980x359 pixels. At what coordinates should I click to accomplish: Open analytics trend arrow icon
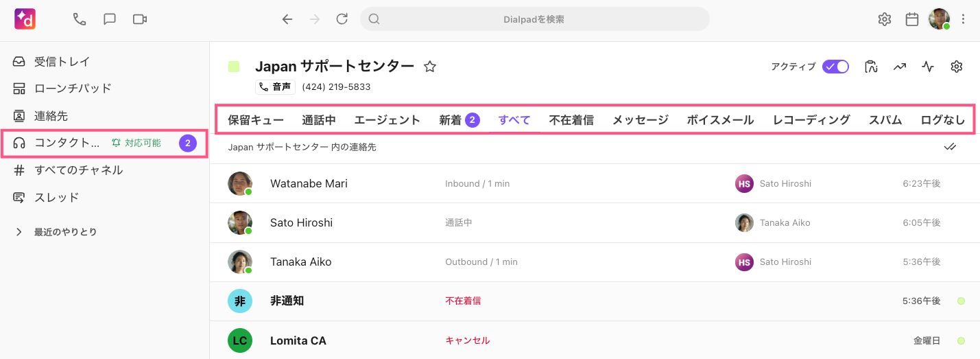900,67
